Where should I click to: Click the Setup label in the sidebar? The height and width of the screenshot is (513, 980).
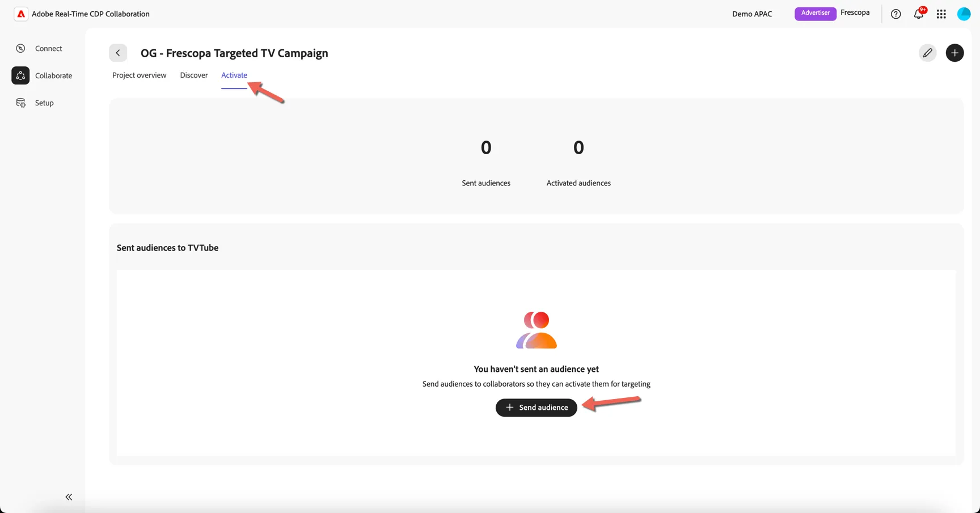(44, 103)
